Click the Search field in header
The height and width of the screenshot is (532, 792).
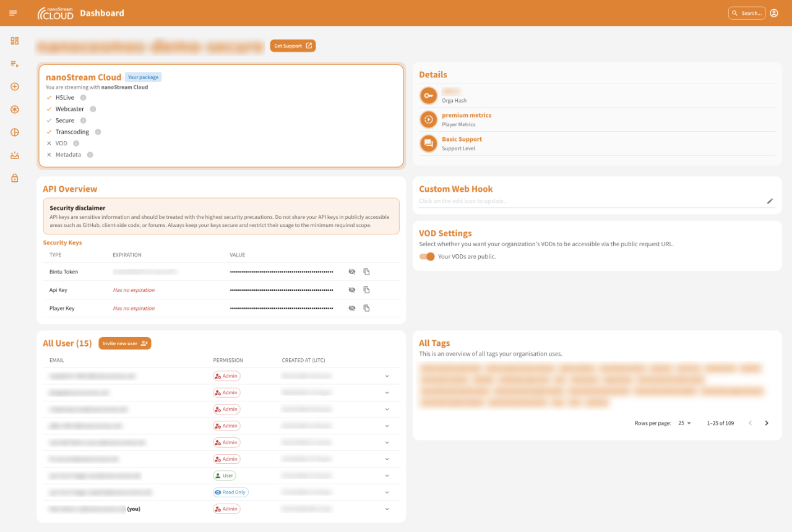[x=747, y=13]
